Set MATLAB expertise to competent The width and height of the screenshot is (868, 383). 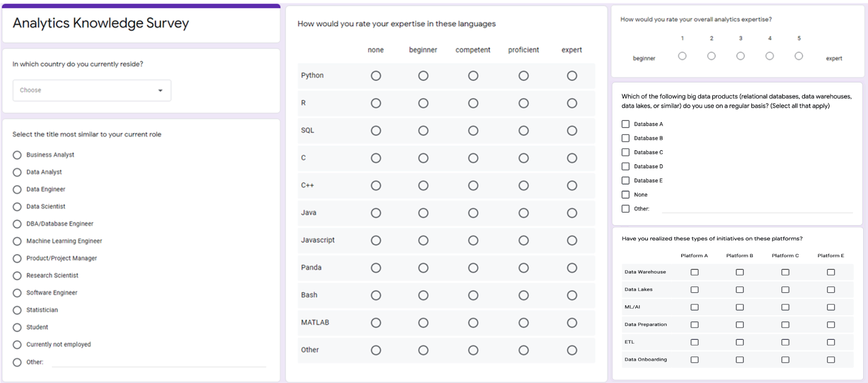(x=473, y=323)
